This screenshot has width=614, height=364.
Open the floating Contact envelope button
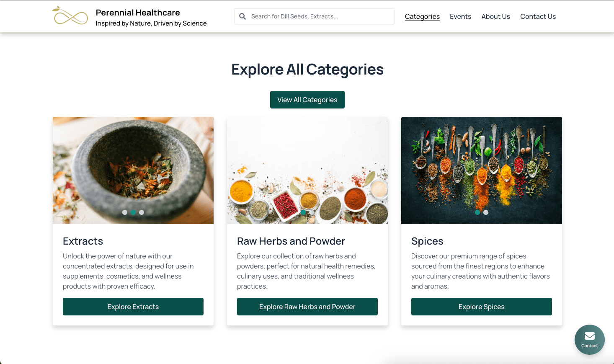pos(589,339)
